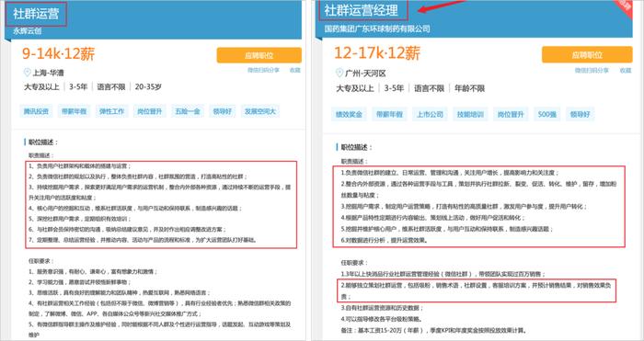Select the 弹性工作 benefit tag
The image size is (644, 341).
click(111, 111)
